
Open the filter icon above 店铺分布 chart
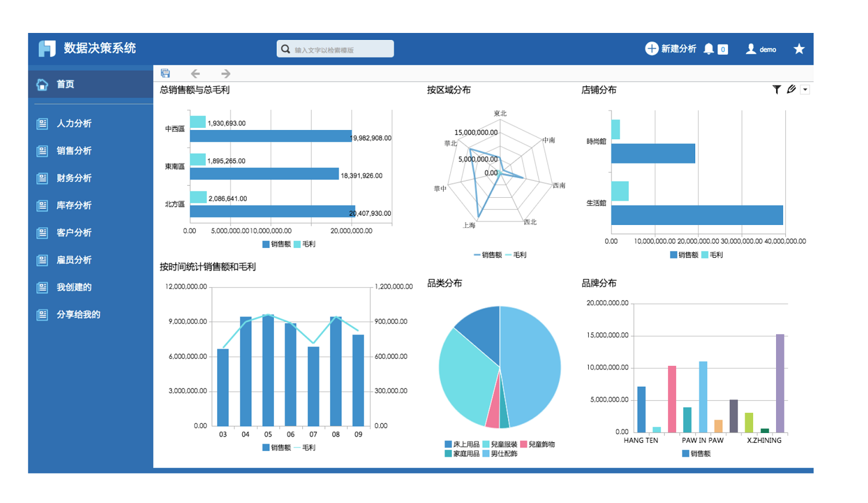(777, 90)
